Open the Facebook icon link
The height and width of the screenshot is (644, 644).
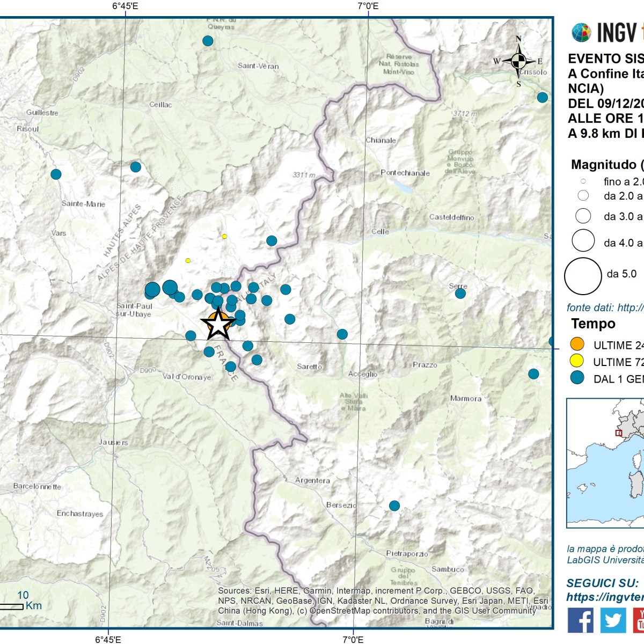581,620
